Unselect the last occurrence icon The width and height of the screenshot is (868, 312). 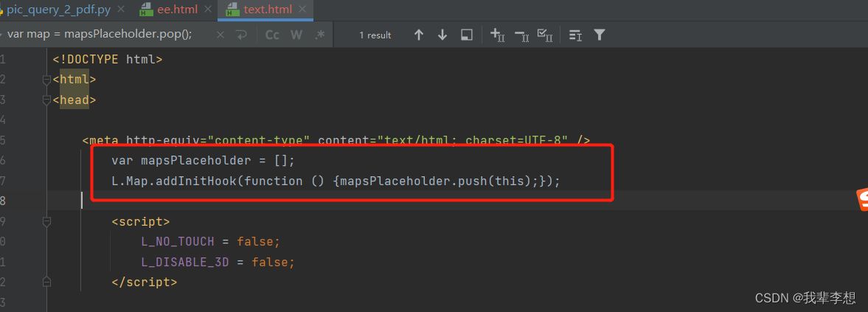coord(521,35)
